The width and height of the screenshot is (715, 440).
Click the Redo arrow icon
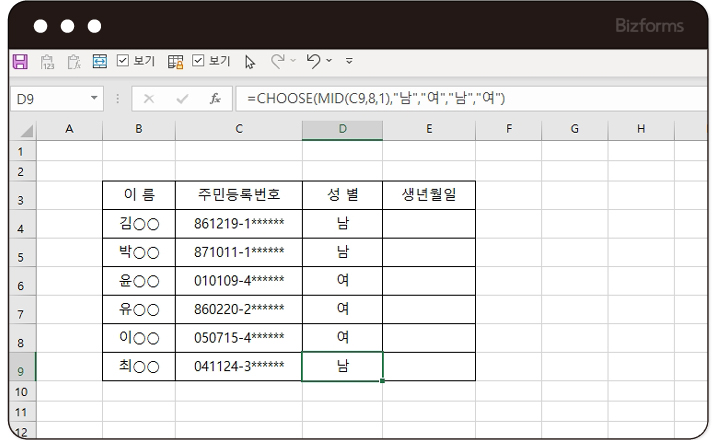coord(278,61)
